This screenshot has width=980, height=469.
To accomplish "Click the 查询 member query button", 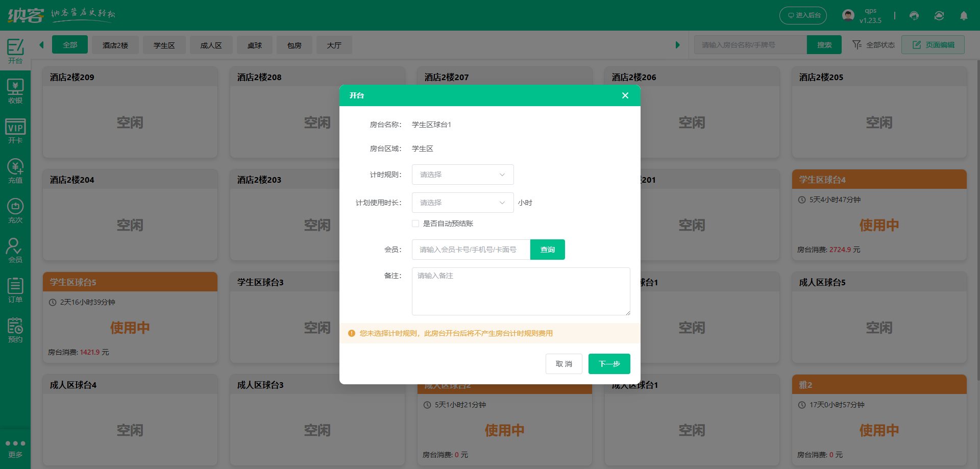I will coord(547,250).
